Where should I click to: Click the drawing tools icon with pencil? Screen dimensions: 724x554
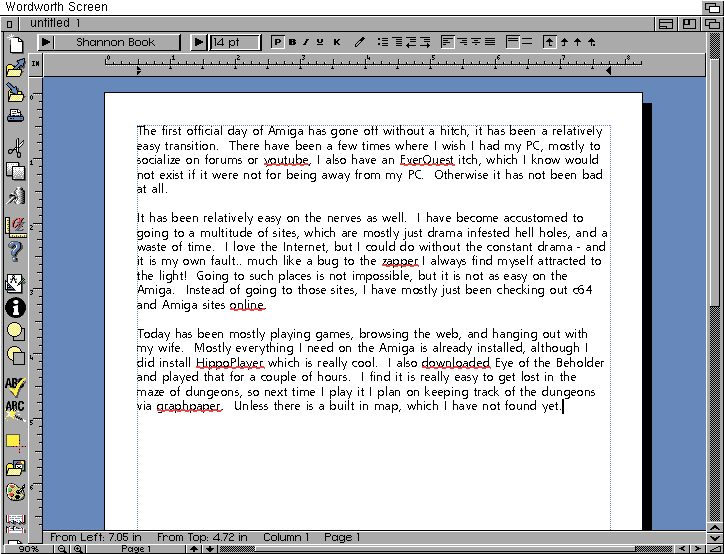[15, 283]
